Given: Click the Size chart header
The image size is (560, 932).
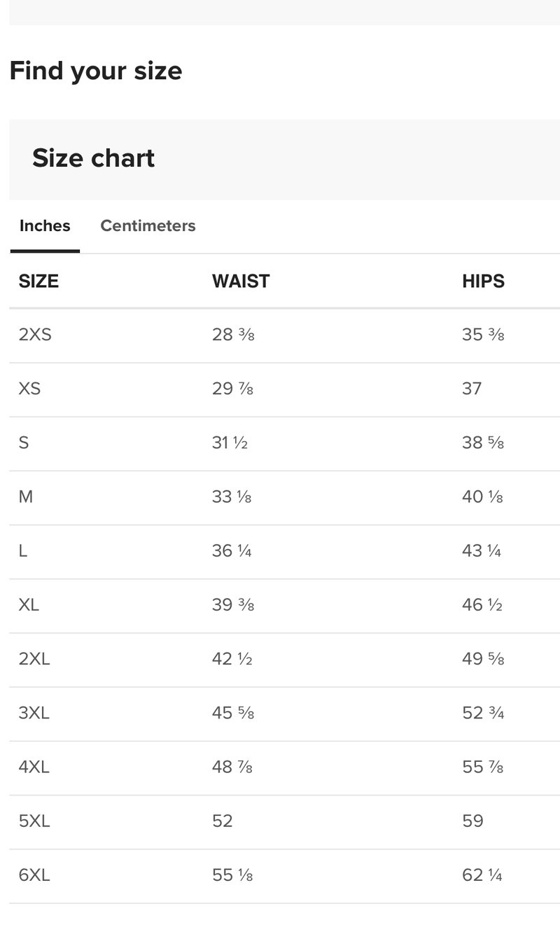Looking at the screenshot, I should (93, 158).
